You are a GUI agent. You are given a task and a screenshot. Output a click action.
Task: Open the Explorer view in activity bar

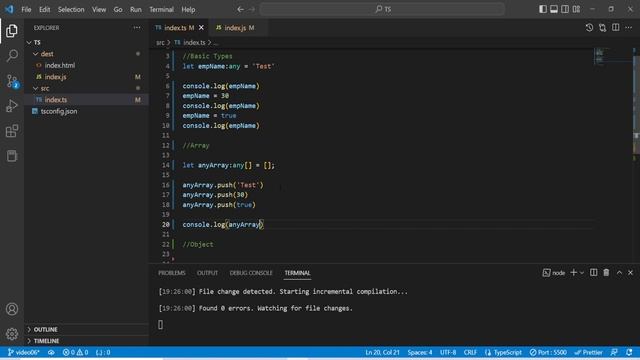[x=12, y=31]
